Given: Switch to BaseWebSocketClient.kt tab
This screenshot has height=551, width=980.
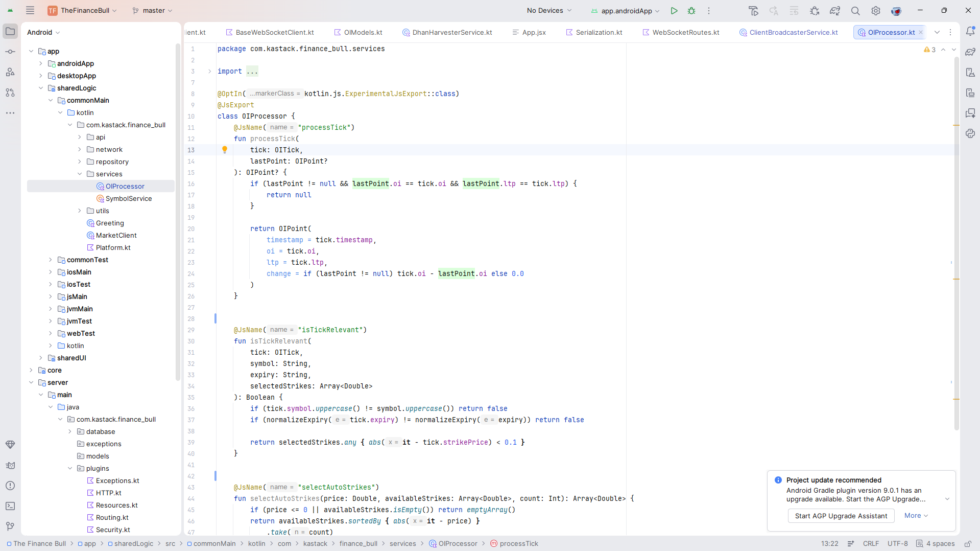Looking at the screenshot, I should (270, 32).
